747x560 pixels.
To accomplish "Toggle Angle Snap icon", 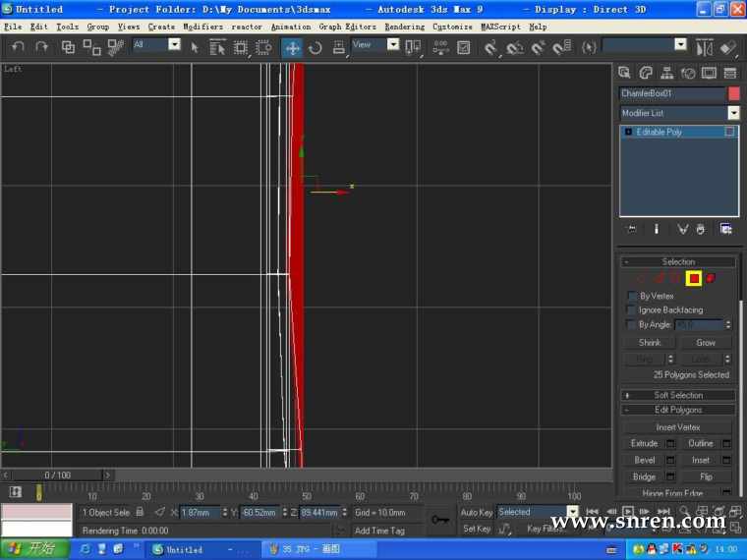I will 514,47.
